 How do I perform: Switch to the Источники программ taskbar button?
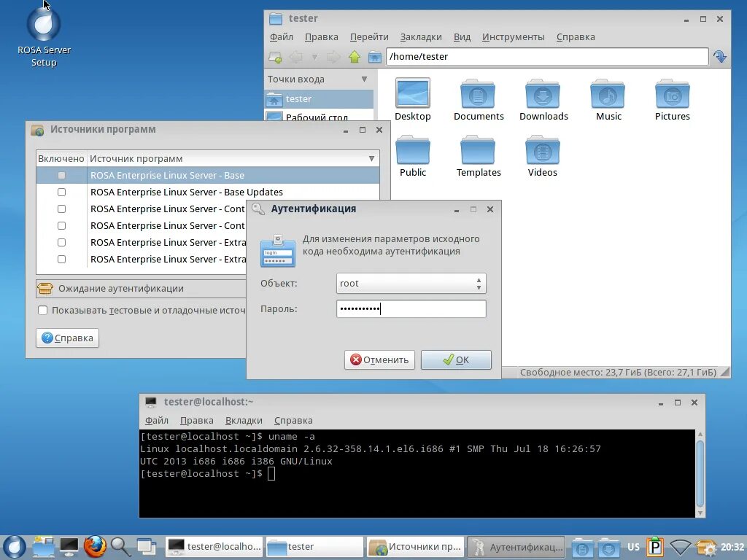point(415,547)
